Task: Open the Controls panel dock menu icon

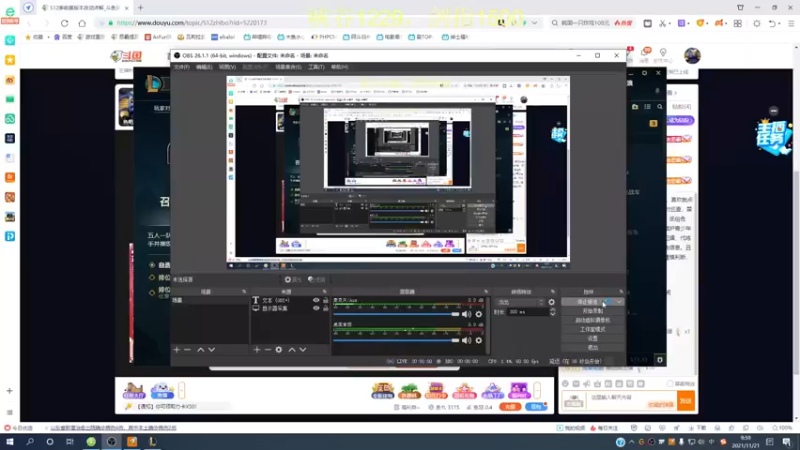Action: click(x=621, y=292)
